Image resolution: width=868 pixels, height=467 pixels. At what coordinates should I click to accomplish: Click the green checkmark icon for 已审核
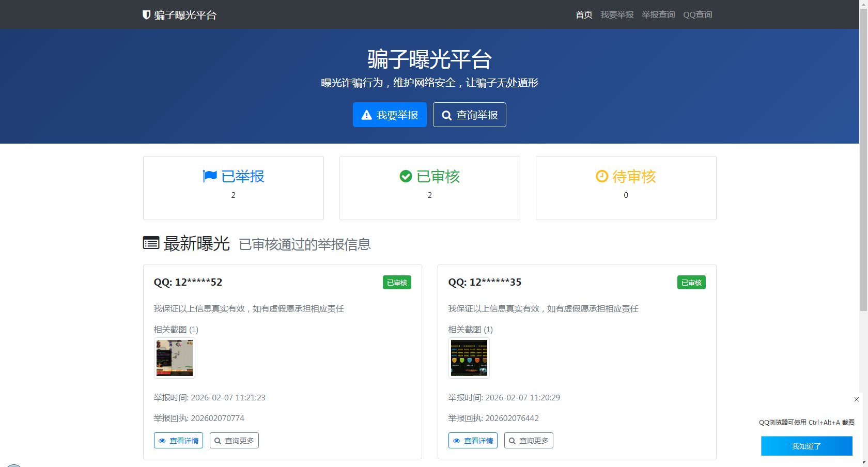click(406, 176)
